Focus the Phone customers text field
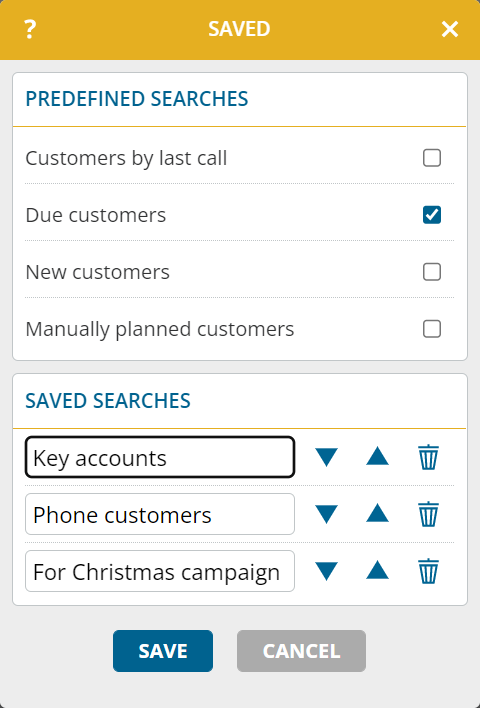Viewport: 480px width, 708px height. coord(160,514)
